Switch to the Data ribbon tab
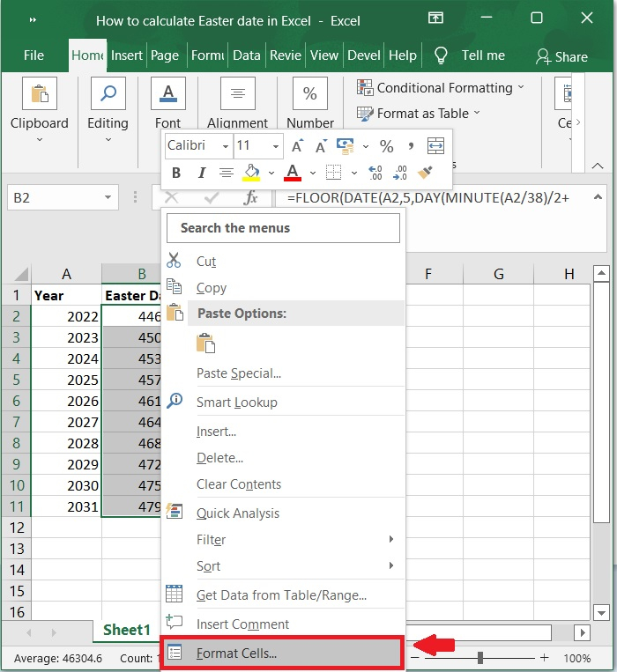 pos(247,55)
